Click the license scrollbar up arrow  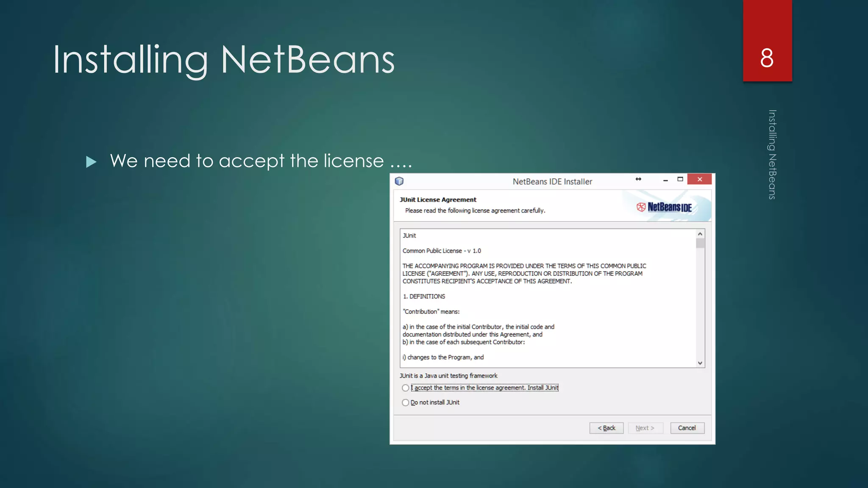700,234
